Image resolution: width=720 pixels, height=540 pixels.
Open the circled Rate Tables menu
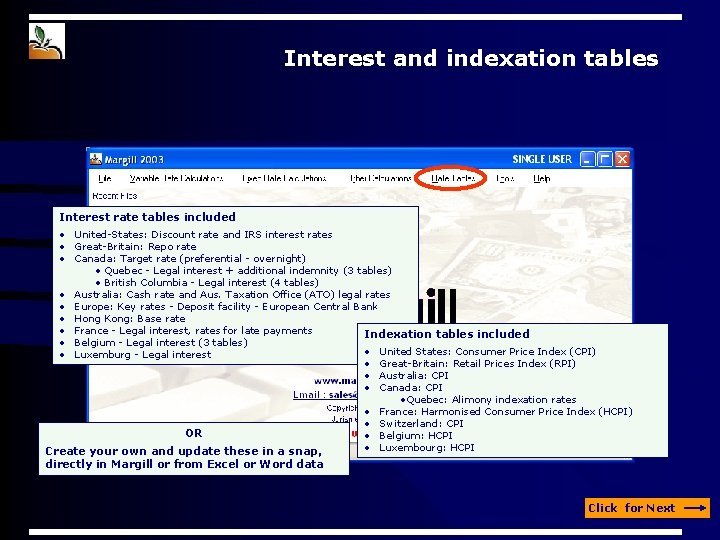tap(453, 179)
